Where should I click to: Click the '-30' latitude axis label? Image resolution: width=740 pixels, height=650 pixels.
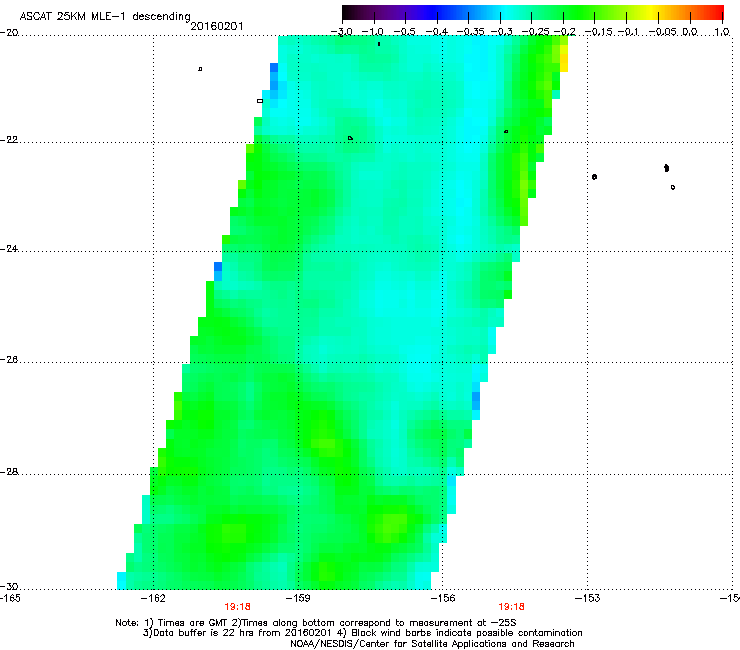[9, 586]
